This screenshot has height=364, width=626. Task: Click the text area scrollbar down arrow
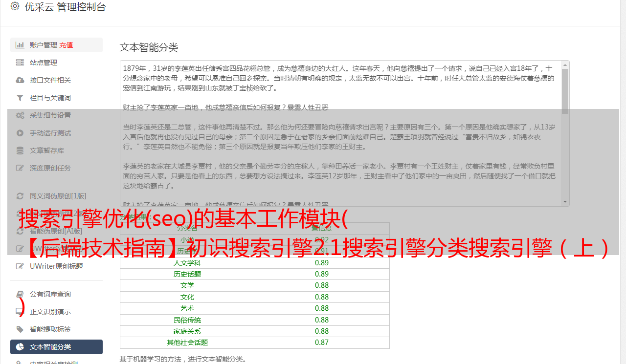(565, 202)
